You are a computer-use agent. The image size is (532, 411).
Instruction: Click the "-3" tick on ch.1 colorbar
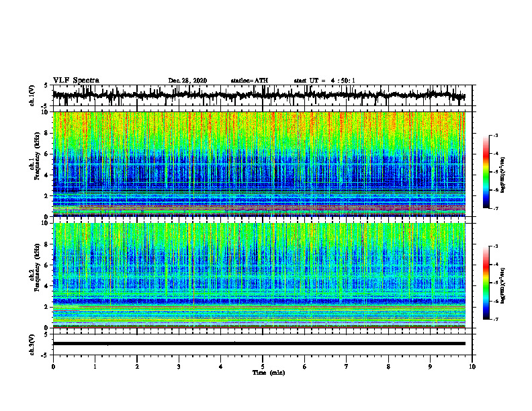pyautogui.click(x=496, y=136)
